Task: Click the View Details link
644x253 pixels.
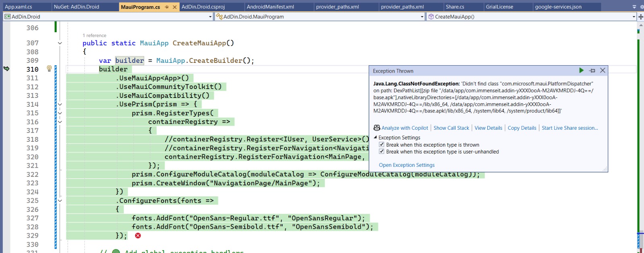Action: (x=488, y=128)
